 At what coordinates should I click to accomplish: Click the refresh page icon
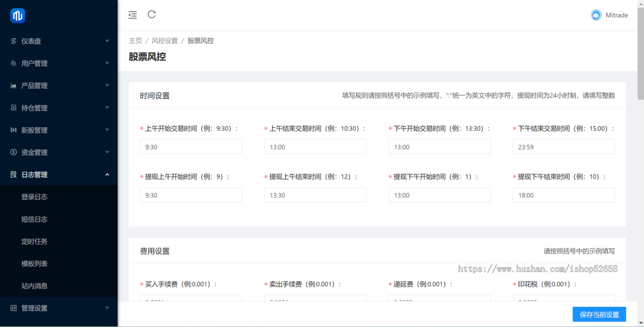[152, 14]
